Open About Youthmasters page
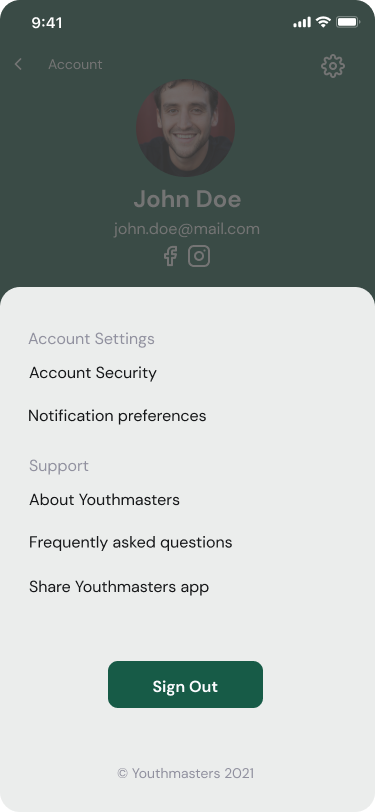 pyautogui.click(x=104, y=500)
